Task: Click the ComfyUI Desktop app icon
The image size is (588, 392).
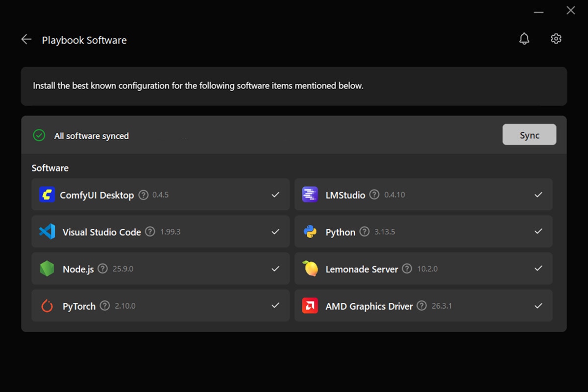Action: (47, 195)
